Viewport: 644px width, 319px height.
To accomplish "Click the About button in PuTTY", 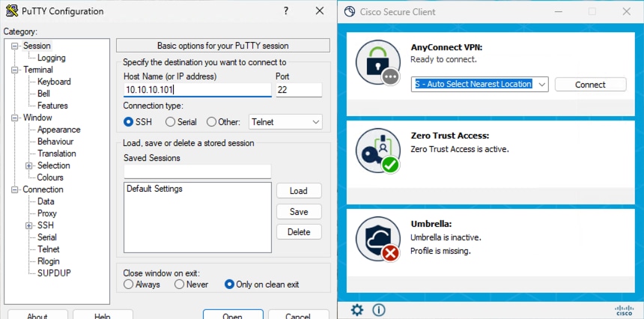I will point(37,315).
